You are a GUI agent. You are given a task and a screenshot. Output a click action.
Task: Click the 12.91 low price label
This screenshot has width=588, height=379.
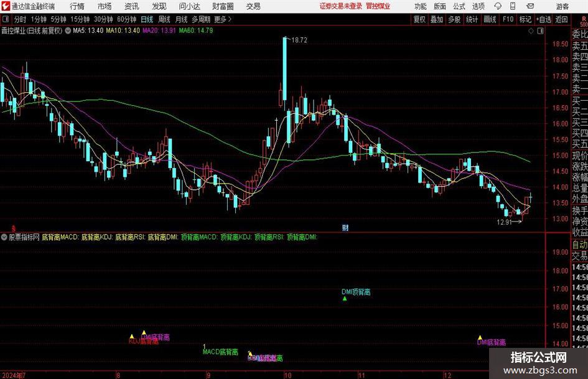click(x=505, y=222)
